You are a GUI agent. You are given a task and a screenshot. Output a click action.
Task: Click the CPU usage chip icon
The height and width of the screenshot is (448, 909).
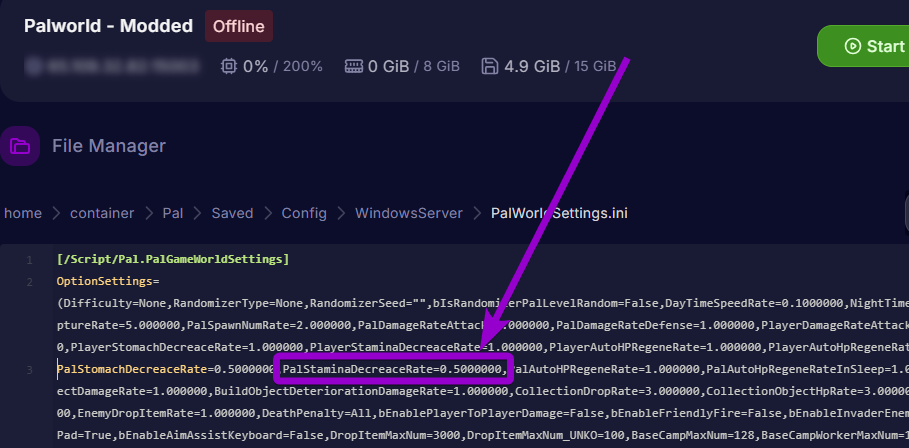tap(229, 67)
